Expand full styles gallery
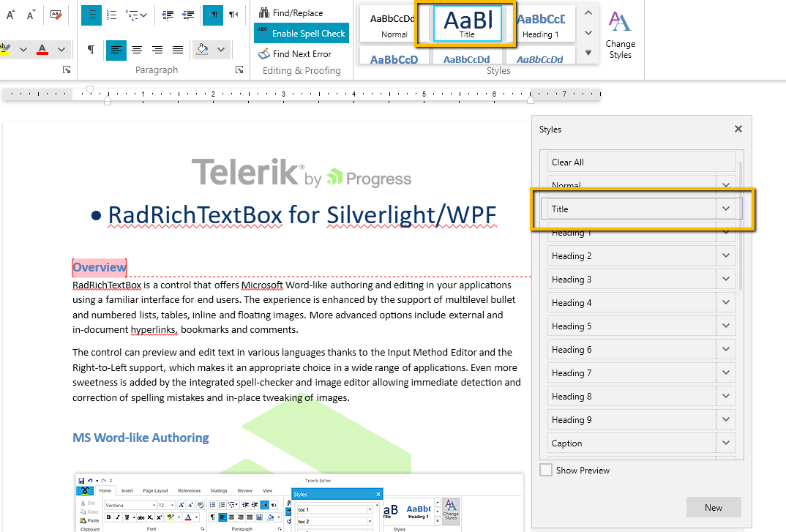This screenshot has width=786, height=532. coord(588,53)
